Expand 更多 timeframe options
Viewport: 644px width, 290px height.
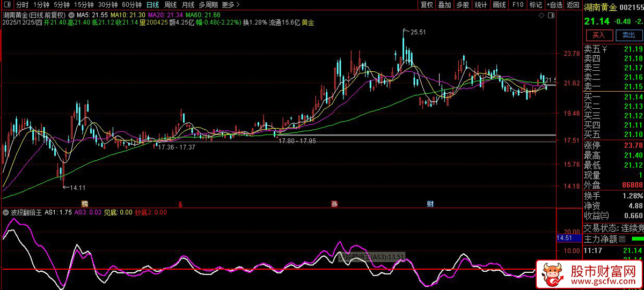point(229,5)
